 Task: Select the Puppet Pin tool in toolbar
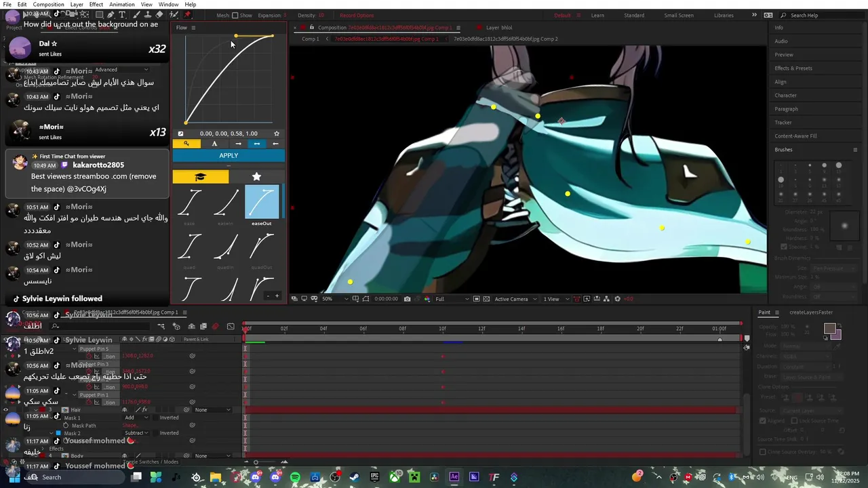[x=188, y=14]
